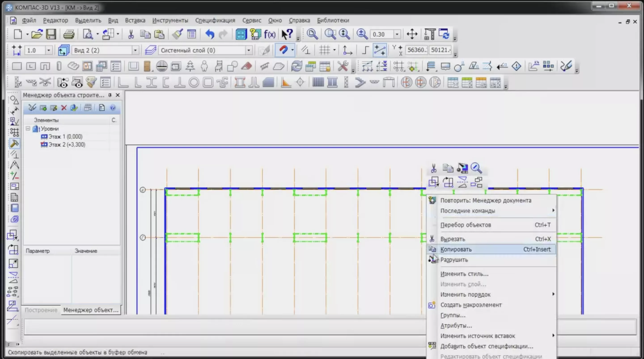Viewport: 644px width, 359px height.
Task: Collapse the Уровни tree node
Action: point(28,129)
